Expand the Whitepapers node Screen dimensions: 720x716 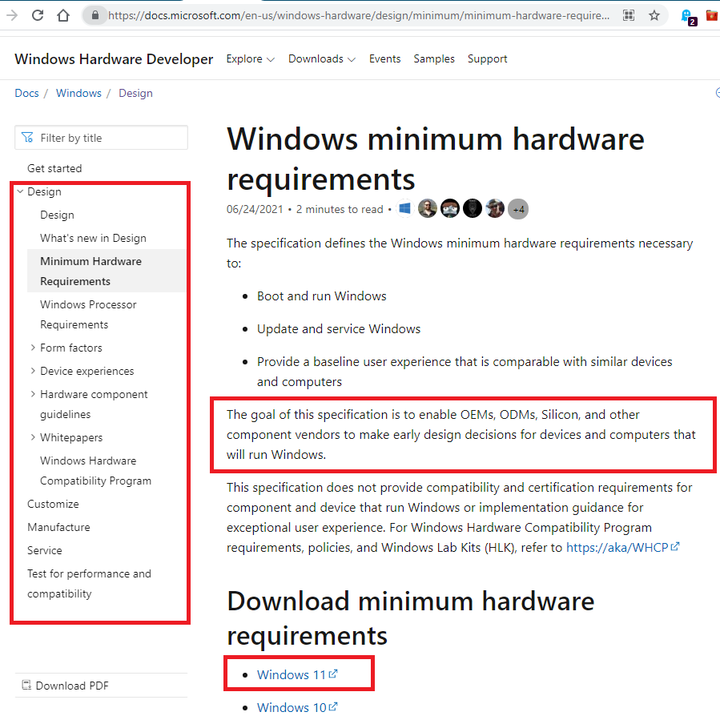pyautogui.click(x=33, y=437)
